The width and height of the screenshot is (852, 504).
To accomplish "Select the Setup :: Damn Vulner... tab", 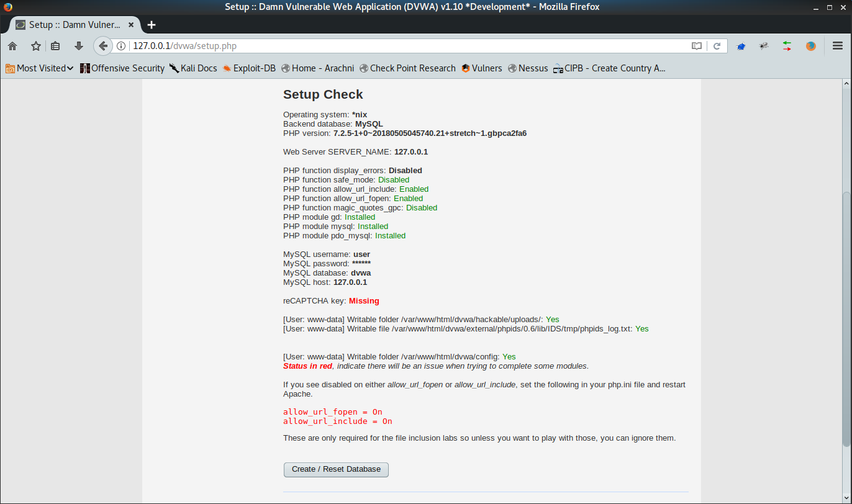I will [76, 25].
